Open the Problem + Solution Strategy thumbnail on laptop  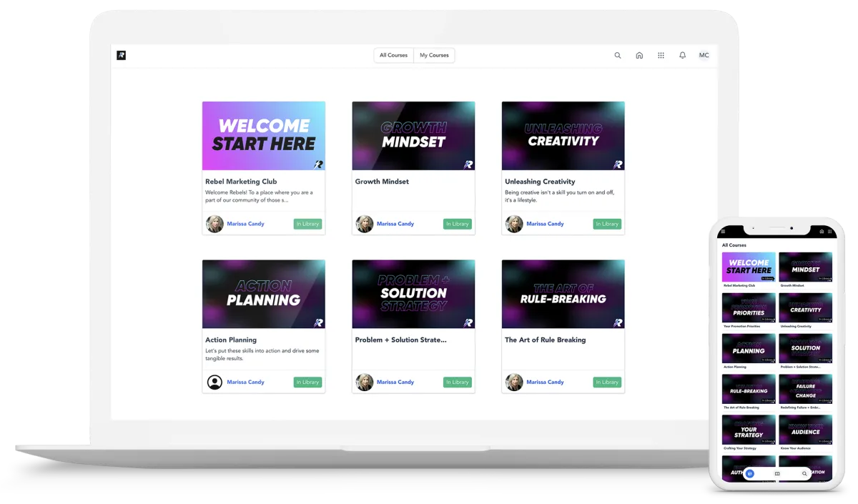coord(413,294)
